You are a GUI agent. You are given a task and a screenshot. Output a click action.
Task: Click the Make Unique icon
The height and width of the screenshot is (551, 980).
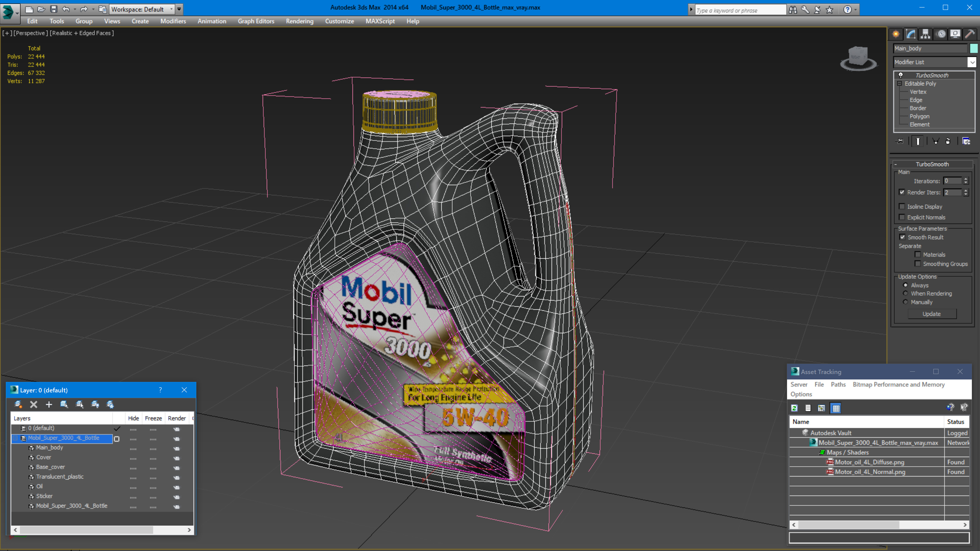(x=935, y=141)
